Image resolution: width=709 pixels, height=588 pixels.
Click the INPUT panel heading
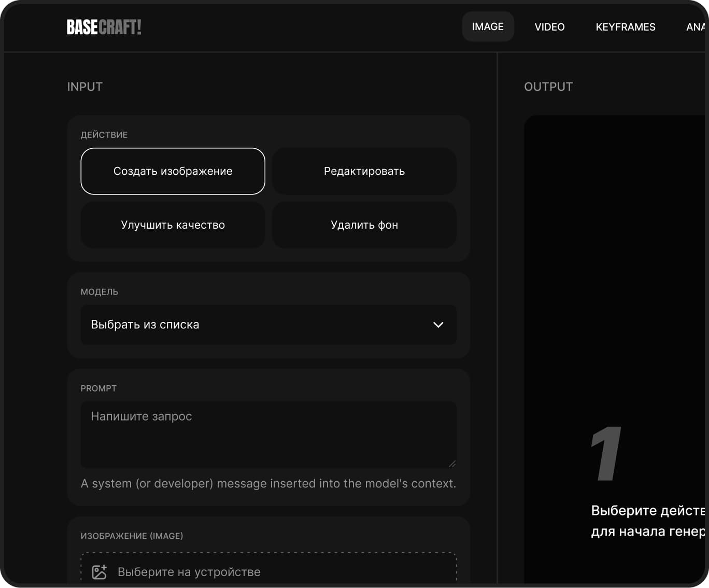click(x=85, y=87)
